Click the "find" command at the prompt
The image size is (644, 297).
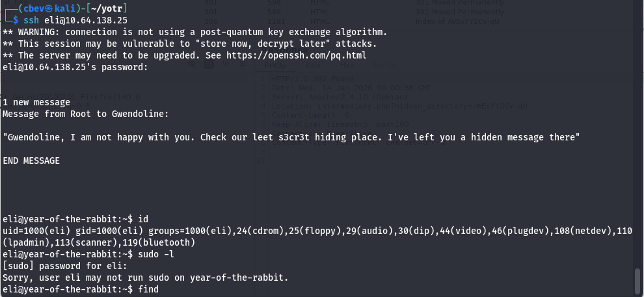tap(148, 289)
